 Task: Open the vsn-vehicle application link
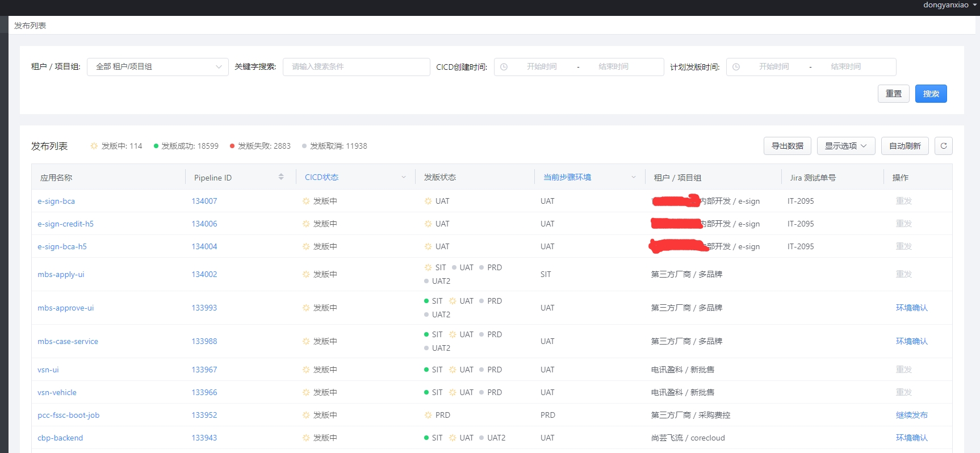coord(57,392)
